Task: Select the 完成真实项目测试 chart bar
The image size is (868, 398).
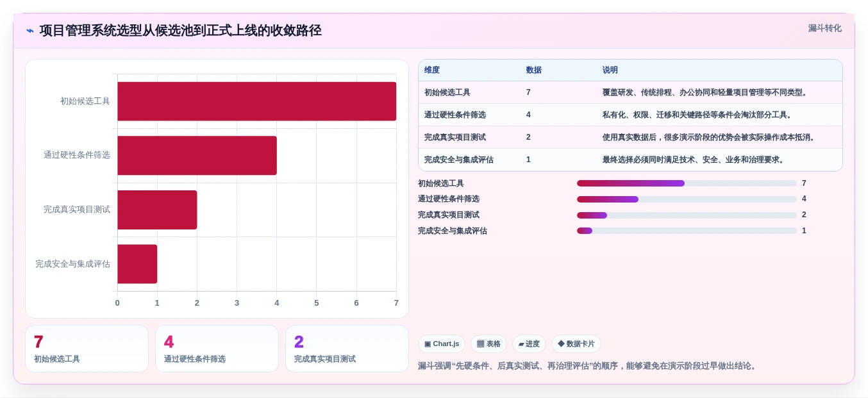Action: click(x=157, y=210)
